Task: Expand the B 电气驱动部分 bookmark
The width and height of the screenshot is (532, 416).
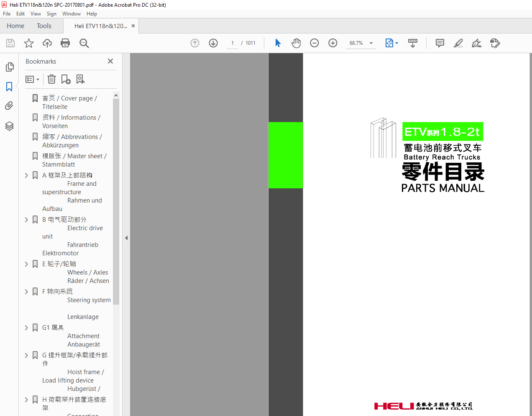Action: (x=26, y=220)
